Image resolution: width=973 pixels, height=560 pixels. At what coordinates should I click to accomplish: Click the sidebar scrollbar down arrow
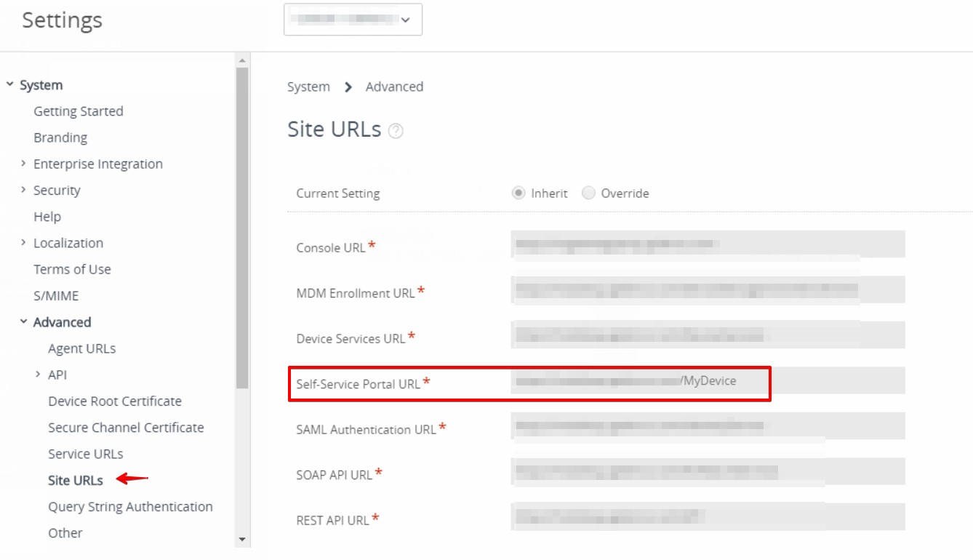[242, 540]
